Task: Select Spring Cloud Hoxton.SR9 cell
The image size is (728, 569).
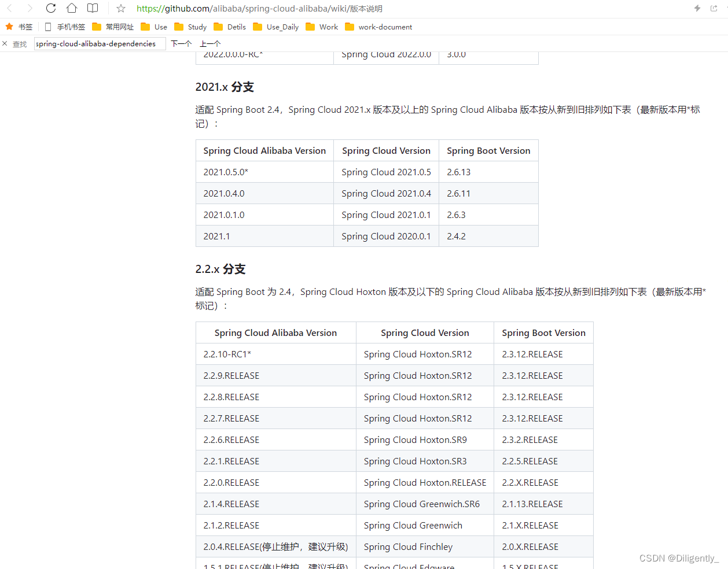Action: [x=425, y=439]
